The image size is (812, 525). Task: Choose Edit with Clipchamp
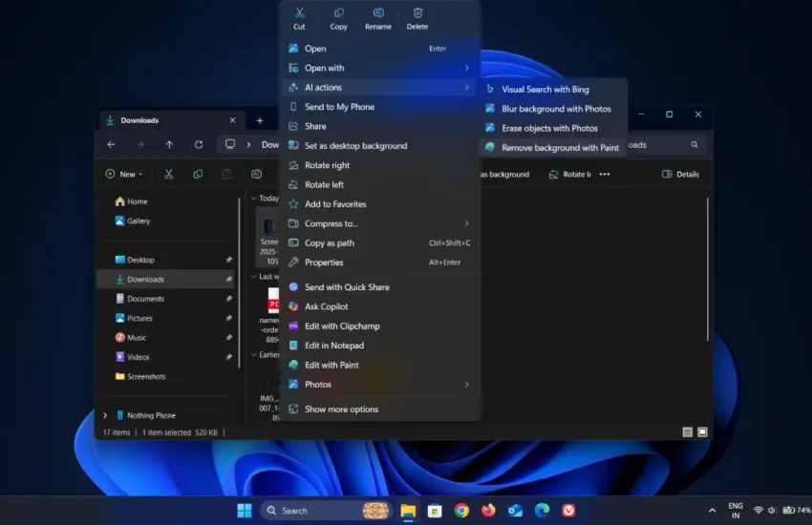pos(379,325)
